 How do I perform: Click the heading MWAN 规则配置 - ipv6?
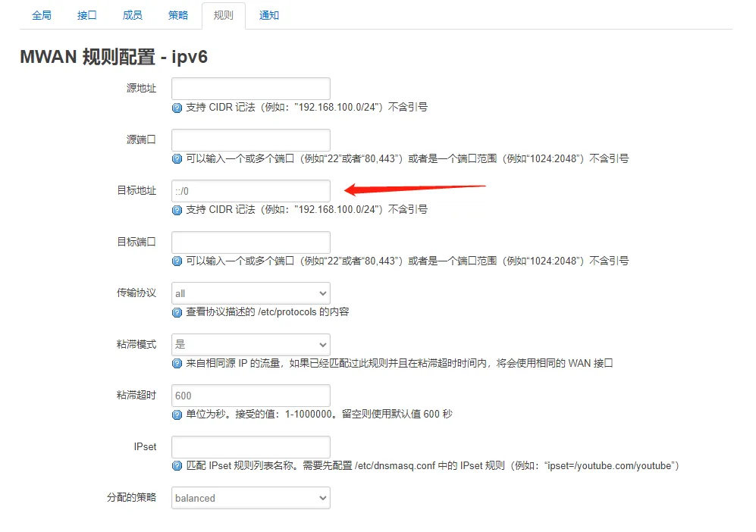pyautogui.click(x=114, y=57)
